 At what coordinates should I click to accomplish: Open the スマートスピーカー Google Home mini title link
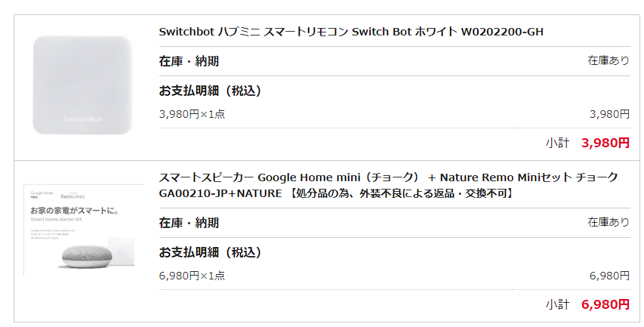pos(388,177)
